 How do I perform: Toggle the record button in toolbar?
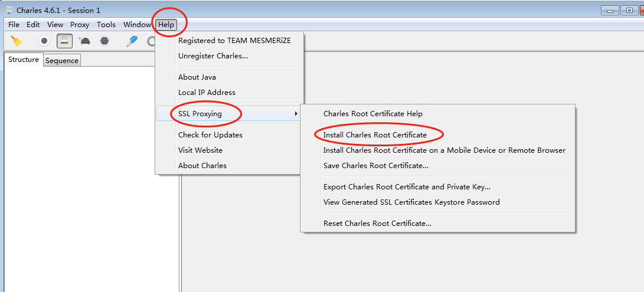click(44, 41)
